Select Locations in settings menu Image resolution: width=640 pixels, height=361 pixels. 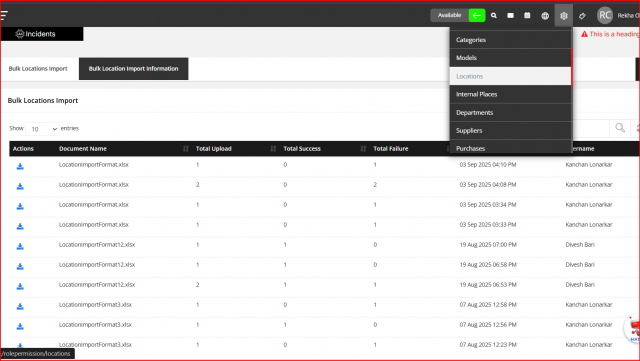click(510, 76)
